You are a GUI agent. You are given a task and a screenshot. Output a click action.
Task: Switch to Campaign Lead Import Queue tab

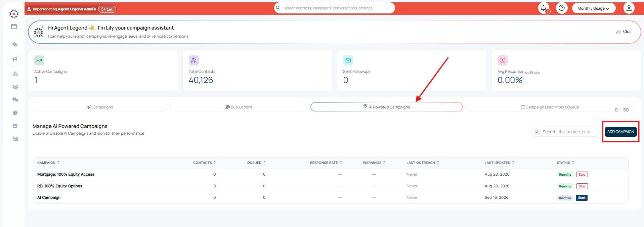550,107
